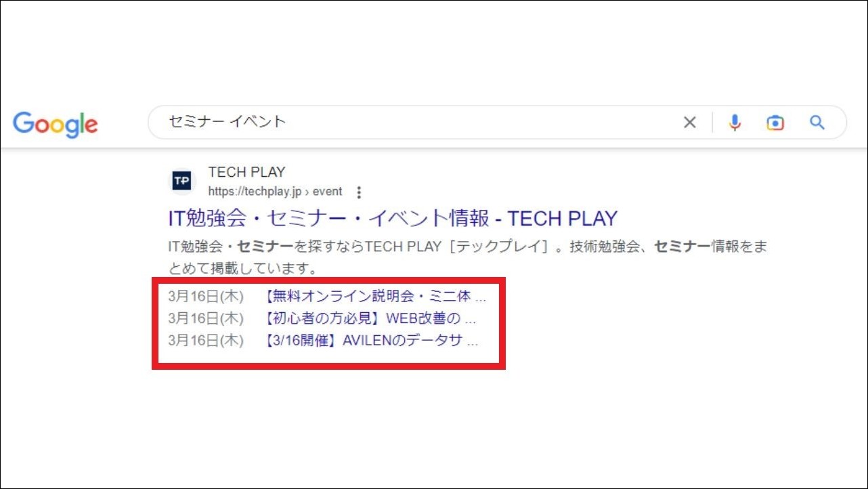
Task: Clear the search box with the X icon
Action: tap(689, 123)
